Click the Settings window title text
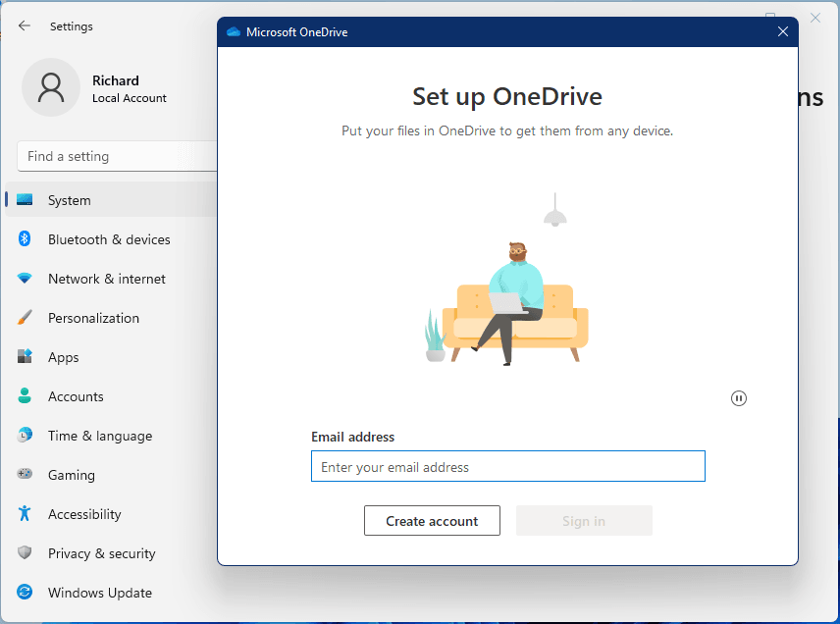This screenshot has height=624, width=840. (x=72, y=26)
